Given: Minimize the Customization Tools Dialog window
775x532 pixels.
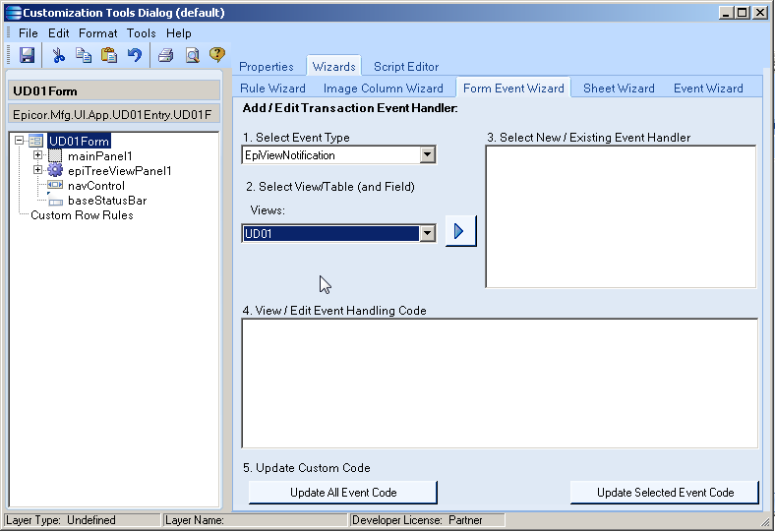Looking at the screenshot, I should point(726,13).
